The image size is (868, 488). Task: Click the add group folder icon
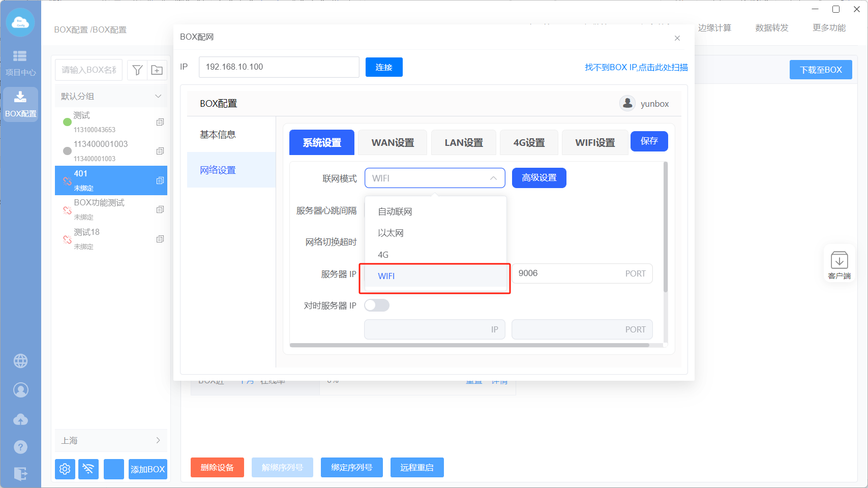(157, 70)
